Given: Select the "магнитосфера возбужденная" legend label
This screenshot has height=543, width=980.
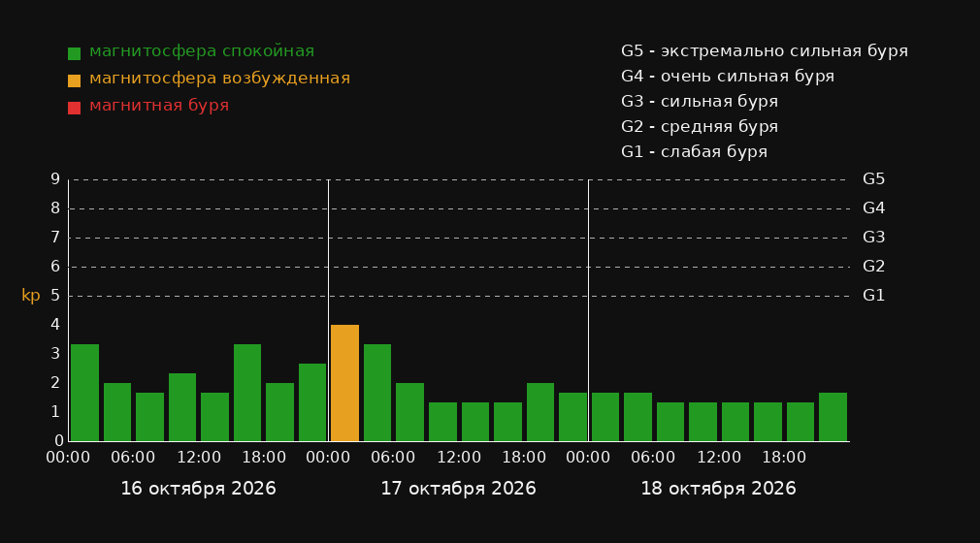Looking at the screenshot, I should point(219,79).
